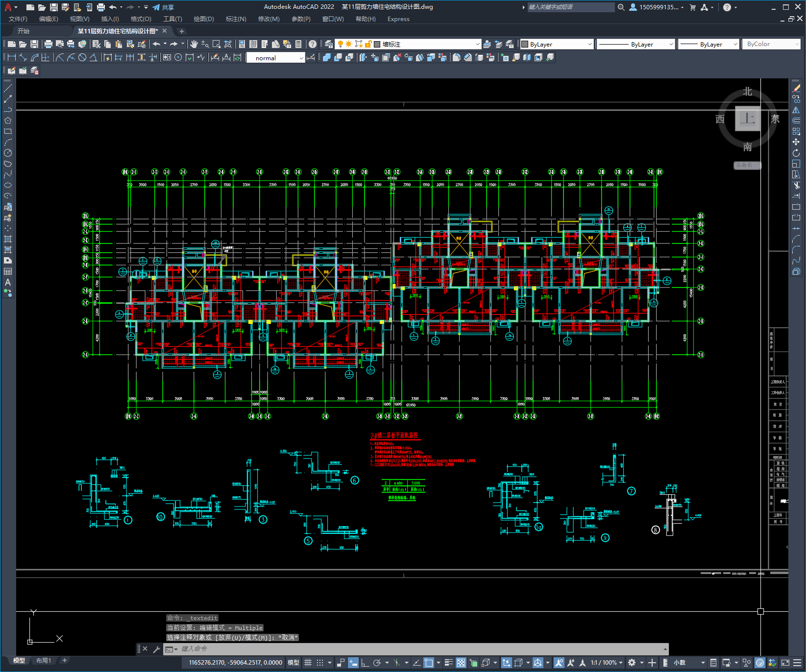Select the Pan hand tool
Image resolution: width=806 pixels, height=672 pixels.
[x=194, y=44]
